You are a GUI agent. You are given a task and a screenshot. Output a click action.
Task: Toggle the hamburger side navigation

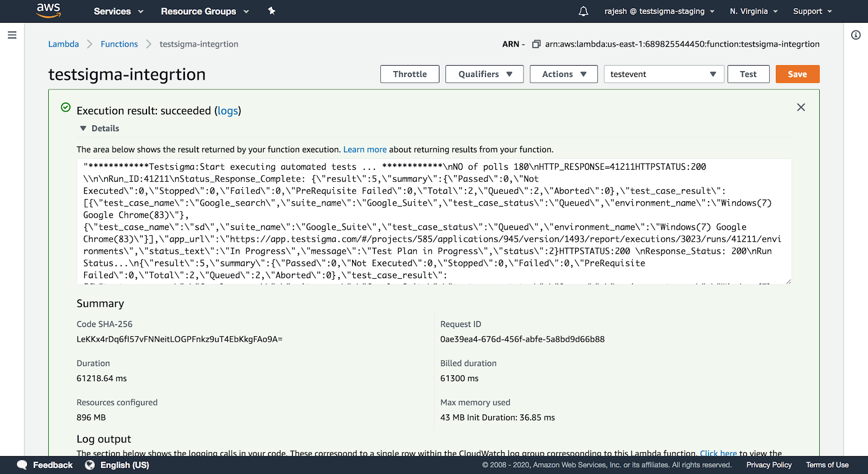pos(12,35)
